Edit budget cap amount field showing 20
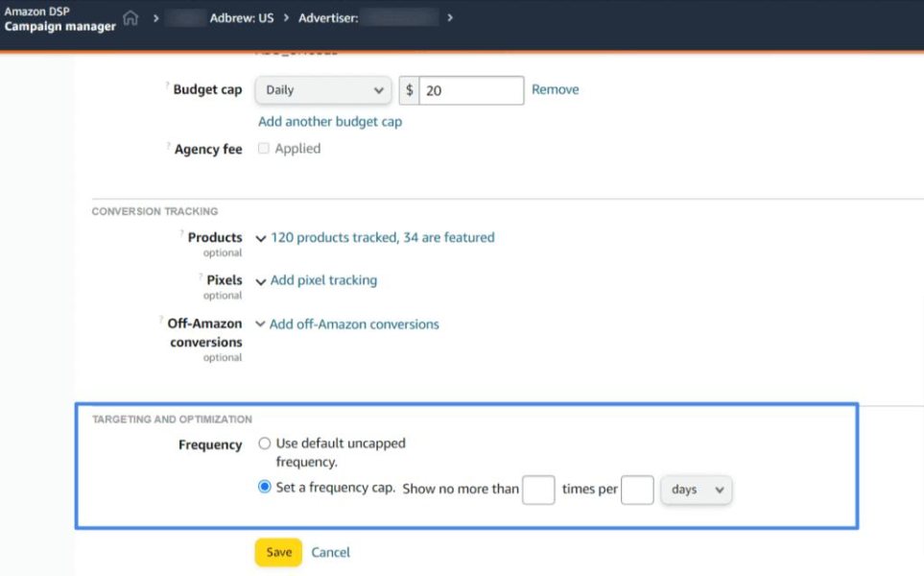This screenshot has height=576, width=924. click(x=471, y=90)
